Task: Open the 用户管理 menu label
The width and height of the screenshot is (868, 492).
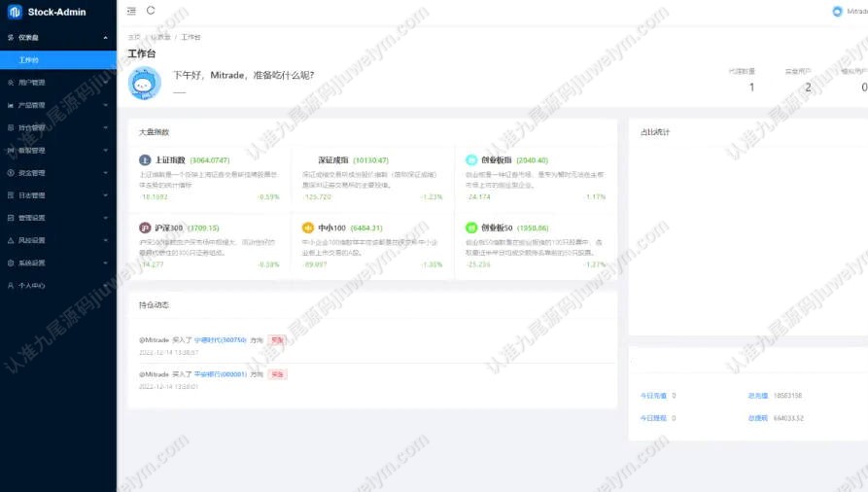Action: (31, 83)
